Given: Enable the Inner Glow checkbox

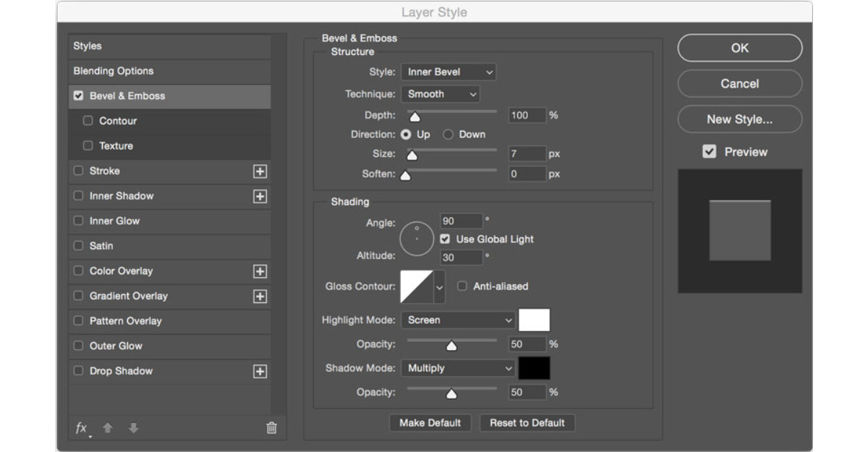Looking at the screenshot, I should (79, 221).
